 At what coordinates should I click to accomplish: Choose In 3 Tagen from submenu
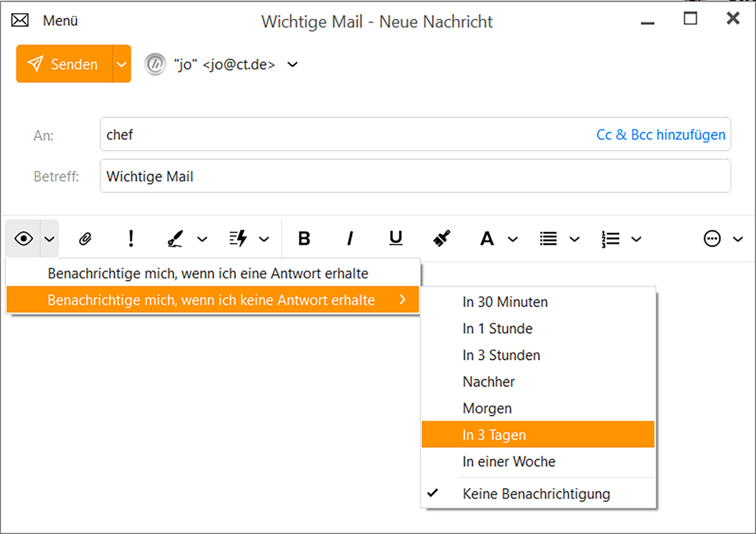coord(494,435)
